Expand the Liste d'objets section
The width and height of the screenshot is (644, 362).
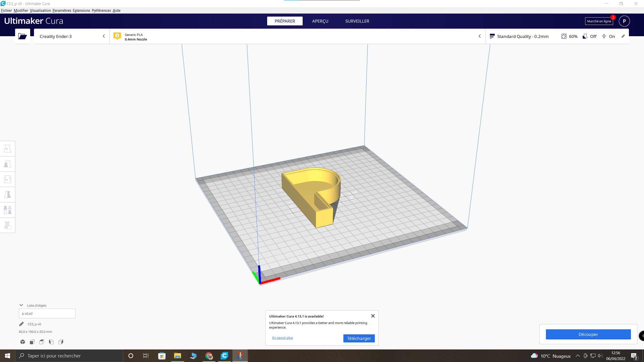click(21, 305)
